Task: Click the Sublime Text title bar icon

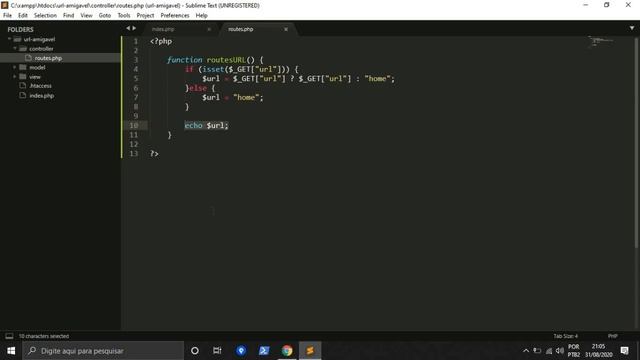Action: 4,5
